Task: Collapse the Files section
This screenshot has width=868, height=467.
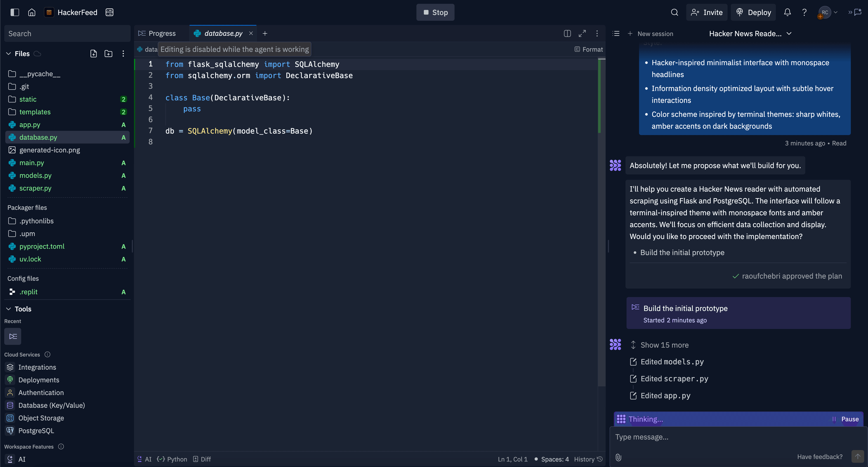Action: pos(8,54)
